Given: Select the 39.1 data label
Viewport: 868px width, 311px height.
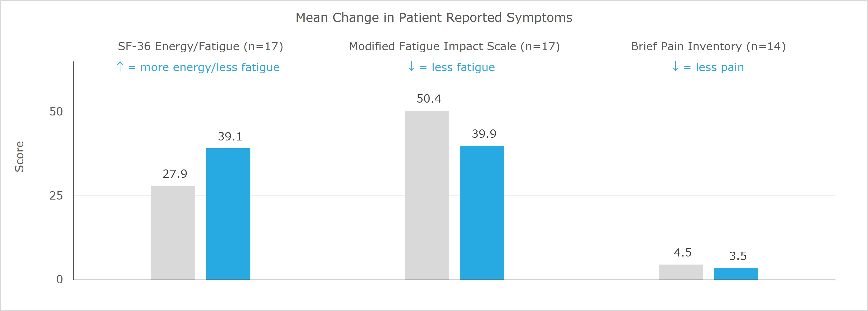Looking at the screenshot, I should pos(230,136).
